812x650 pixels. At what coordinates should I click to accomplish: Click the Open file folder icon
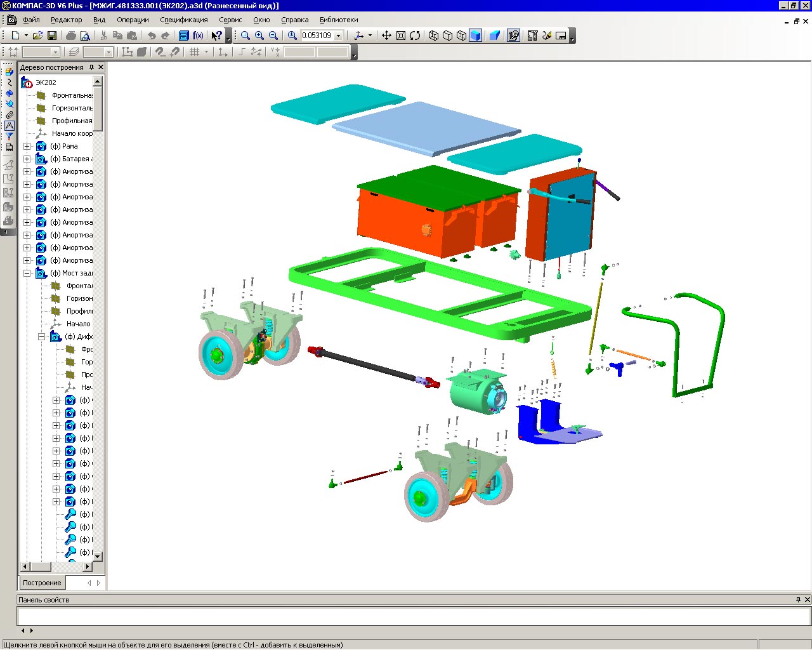pos(37,36)
